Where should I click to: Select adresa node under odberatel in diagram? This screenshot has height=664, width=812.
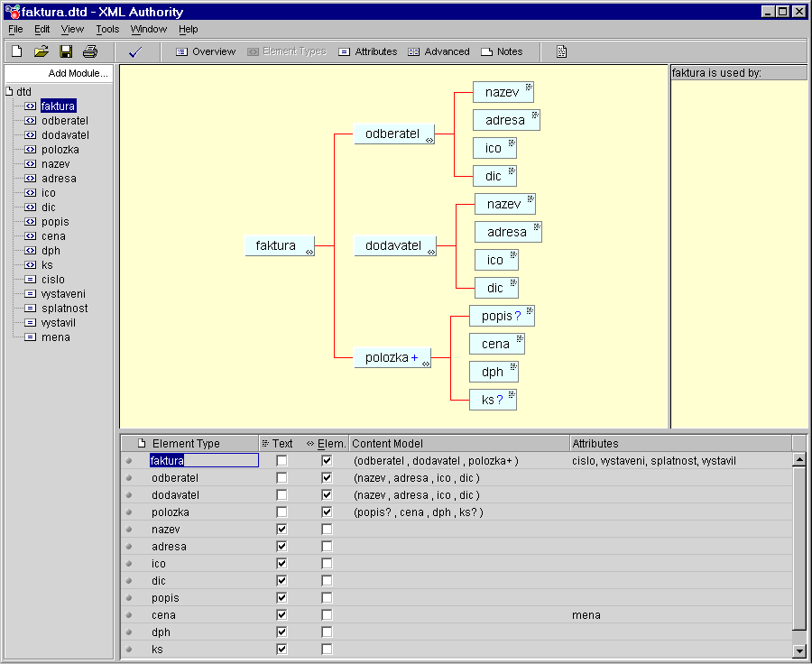[x=506, y=120]
